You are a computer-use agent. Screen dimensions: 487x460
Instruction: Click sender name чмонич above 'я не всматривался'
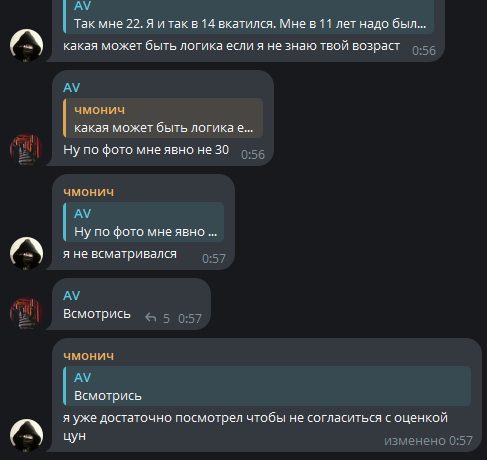click(x=89, y=192)
